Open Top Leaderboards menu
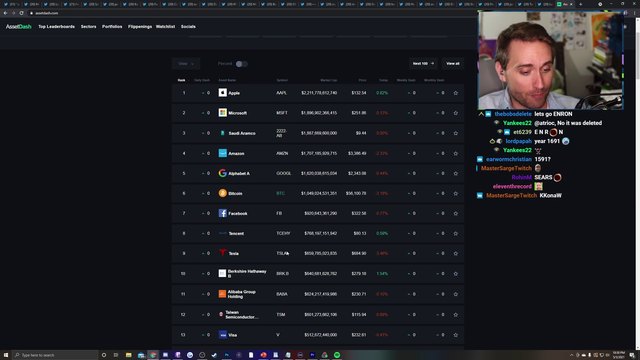This screenshot has width=640, height=360. click(56, 27)
